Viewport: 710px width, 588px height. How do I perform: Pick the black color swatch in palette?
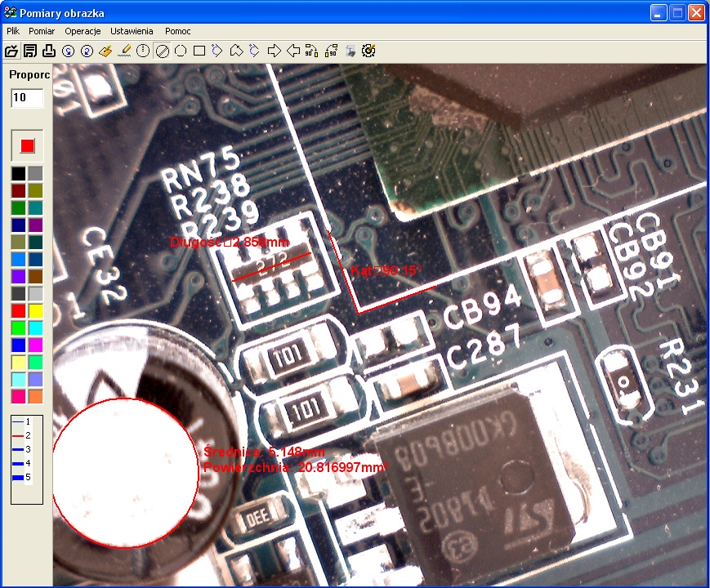(18, 173)
